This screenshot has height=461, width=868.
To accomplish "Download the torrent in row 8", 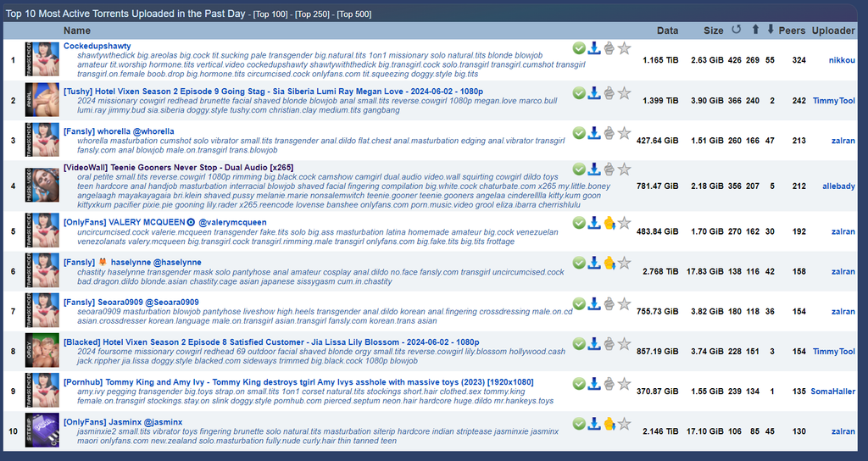I will pos(594,344).
